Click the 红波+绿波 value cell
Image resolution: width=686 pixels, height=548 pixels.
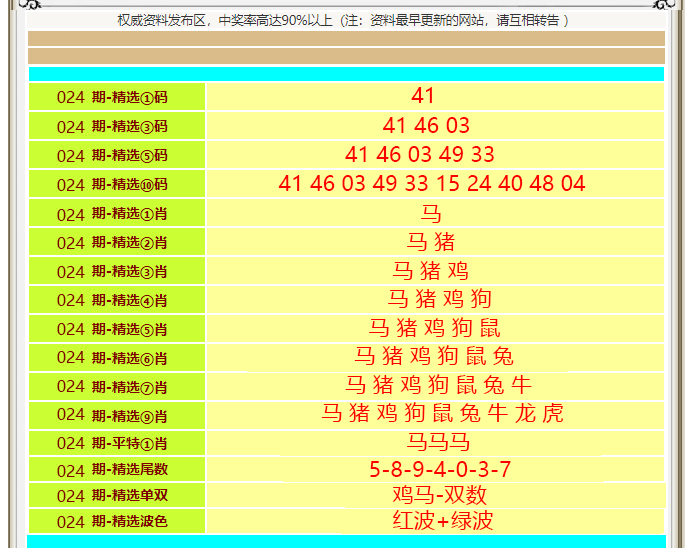(x=442, y=521)
